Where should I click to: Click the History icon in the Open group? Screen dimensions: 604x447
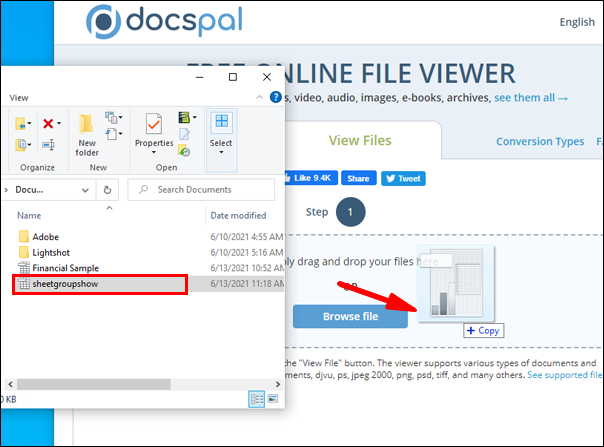click(x=184, y=151)
